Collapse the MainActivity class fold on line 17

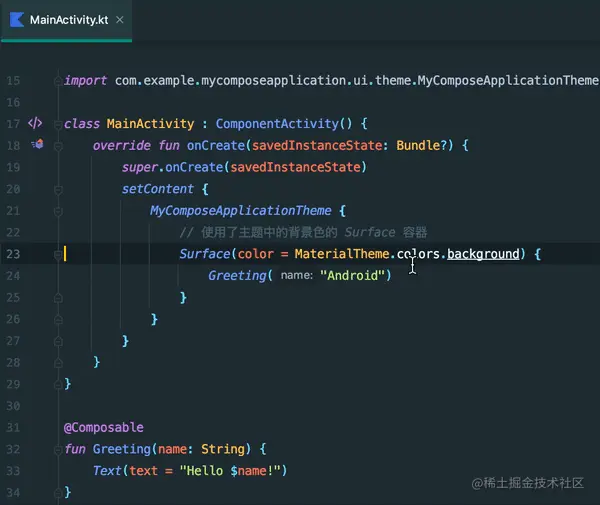[x=58, y=124]
